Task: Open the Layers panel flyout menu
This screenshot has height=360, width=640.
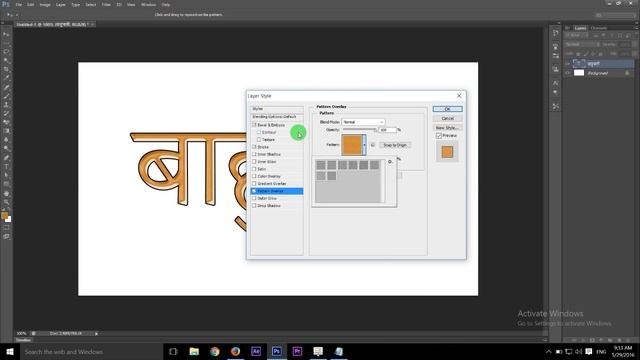Action: (636, 28)
